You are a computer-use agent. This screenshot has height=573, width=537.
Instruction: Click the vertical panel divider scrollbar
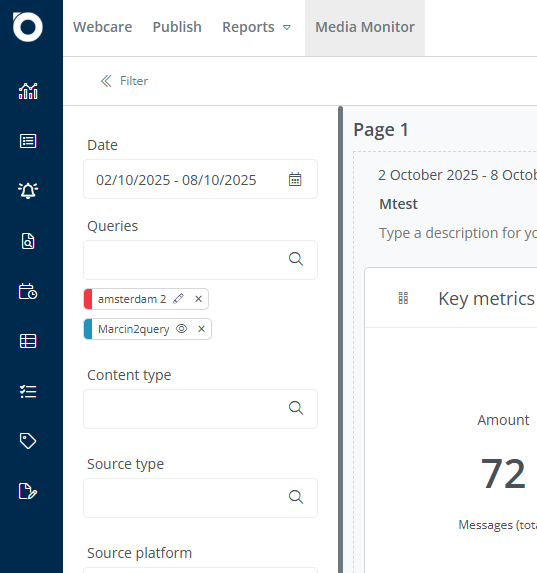coord(340,339)
